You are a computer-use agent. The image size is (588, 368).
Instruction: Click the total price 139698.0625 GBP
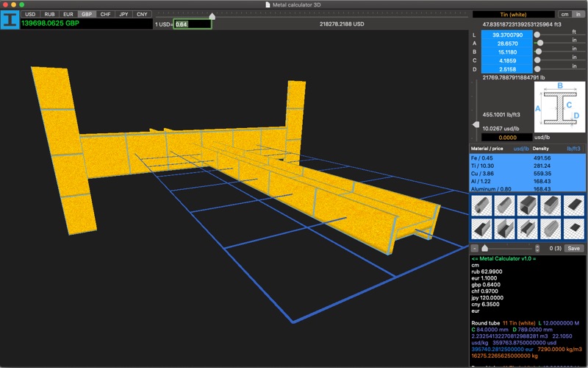(50, 24)
